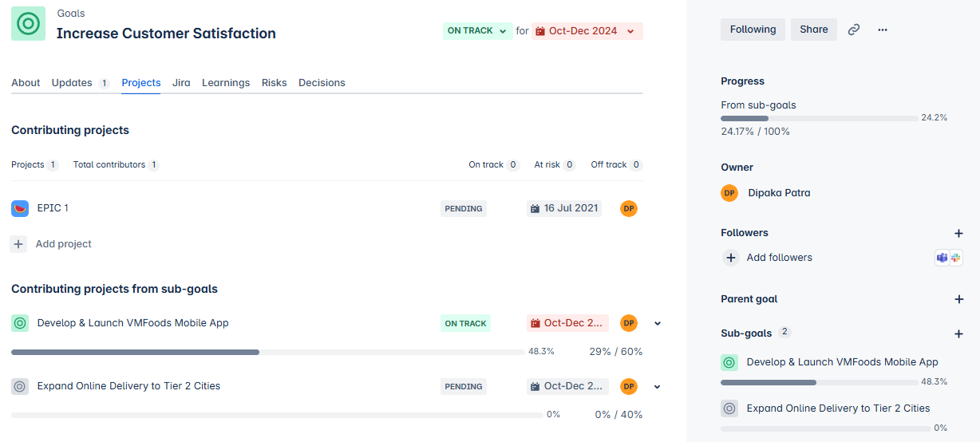Image resolution: width=980 pixels, height=442 pixels.
Task: Open the Develop & Launch VMFoods Mobile App link in the projects list
Action: 133,323
